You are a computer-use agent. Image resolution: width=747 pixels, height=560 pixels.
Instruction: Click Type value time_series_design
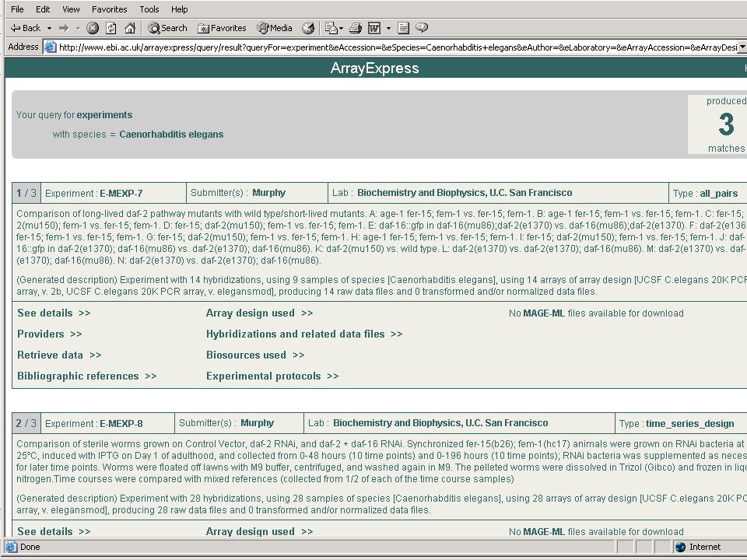click(x=690, y=423)
